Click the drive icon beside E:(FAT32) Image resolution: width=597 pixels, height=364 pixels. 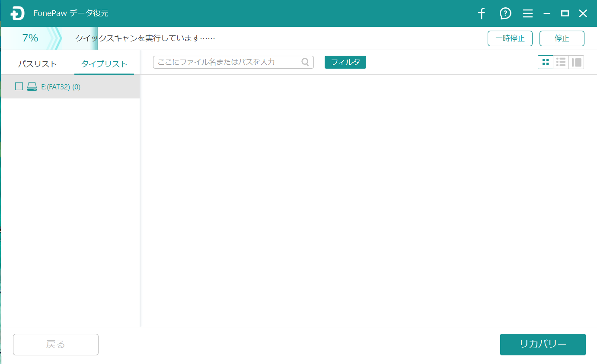pos(32,87)
